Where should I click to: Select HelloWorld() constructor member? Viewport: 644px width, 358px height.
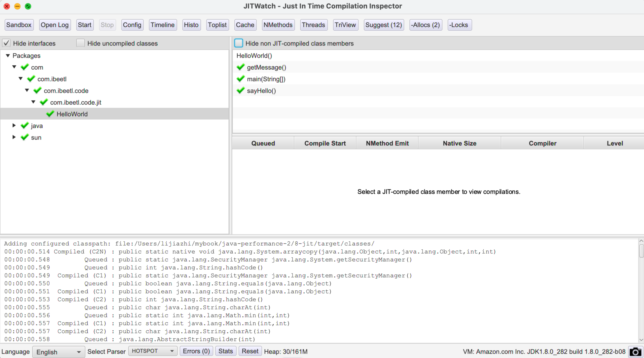click(438, 56)
